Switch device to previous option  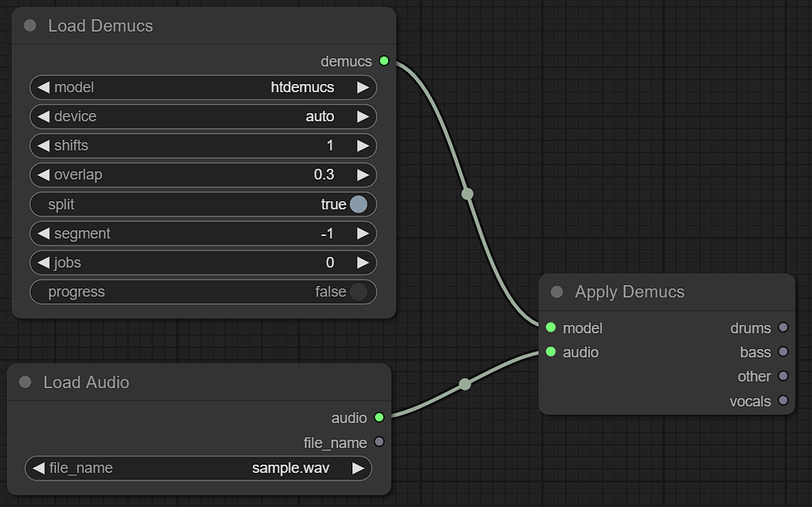(x=43, y=116)
